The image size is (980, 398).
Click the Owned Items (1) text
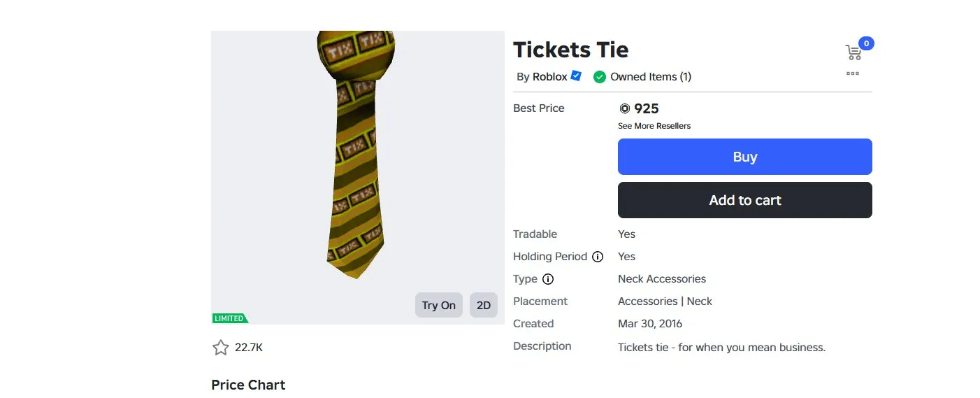tap(651, 77)
